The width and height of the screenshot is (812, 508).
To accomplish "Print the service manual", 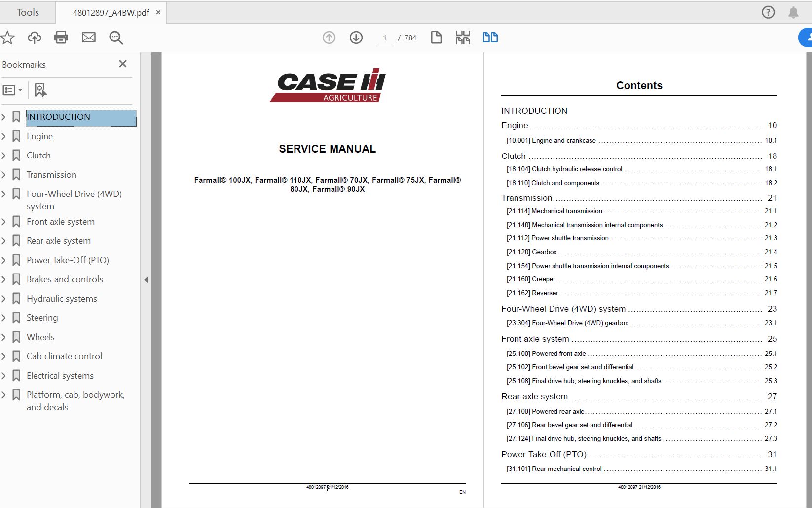I will (61, 38).
